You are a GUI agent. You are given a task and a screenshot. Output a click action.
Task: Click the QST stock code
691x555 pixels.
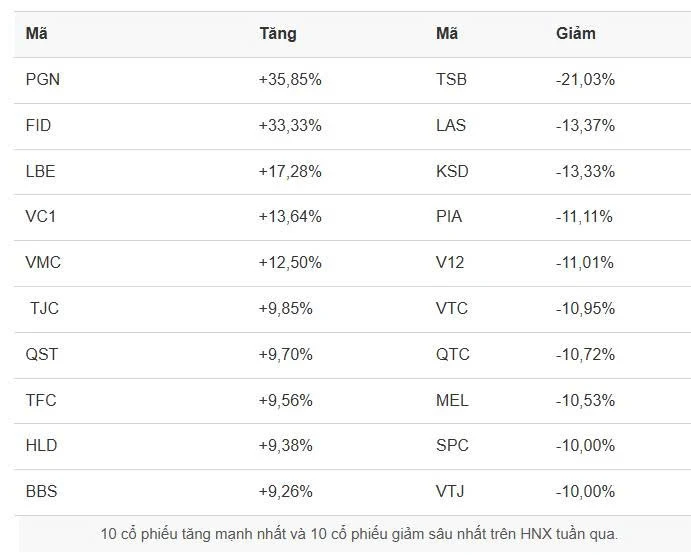42,355
